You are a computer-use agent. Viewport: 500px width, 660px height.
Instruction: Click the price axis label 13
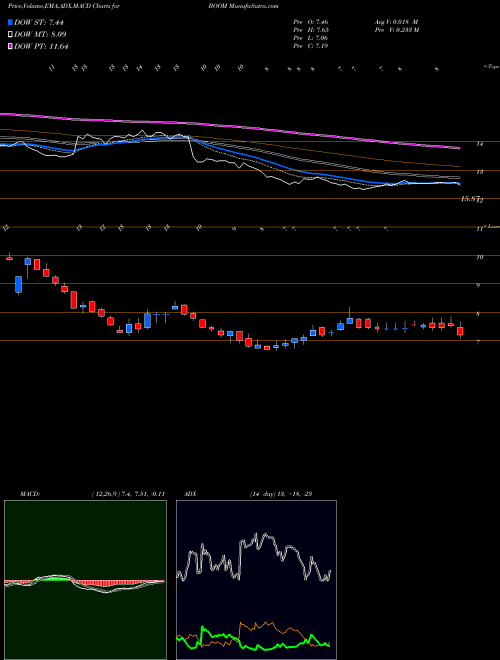pos(479,172)
